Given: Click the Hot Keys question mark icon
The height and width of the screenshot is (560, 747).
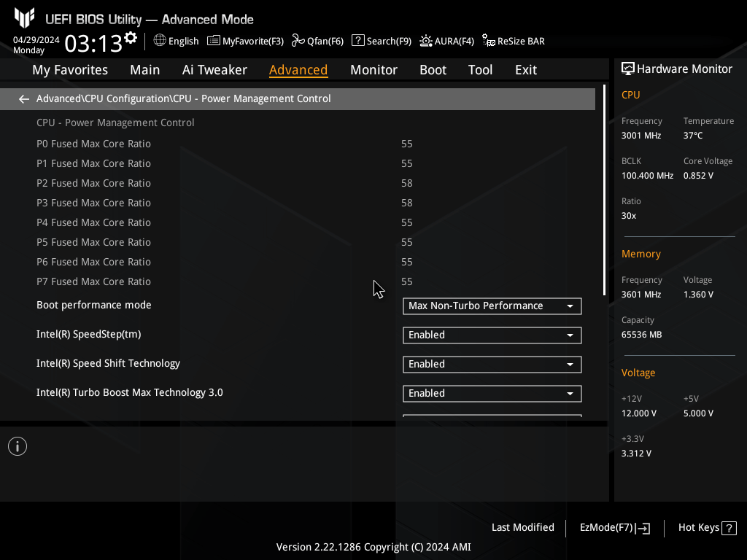Looking at the screenshot, I should (x=729, y=528).
